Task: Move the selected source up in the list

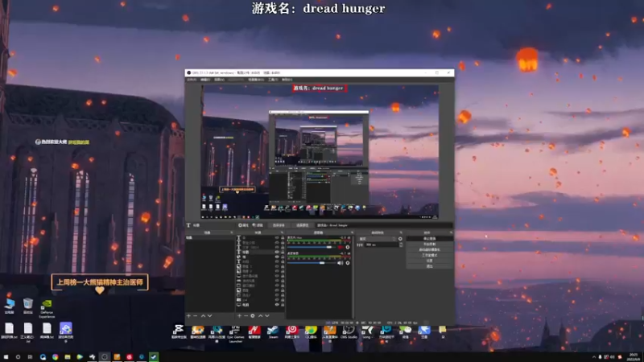Action: [260, 315]
